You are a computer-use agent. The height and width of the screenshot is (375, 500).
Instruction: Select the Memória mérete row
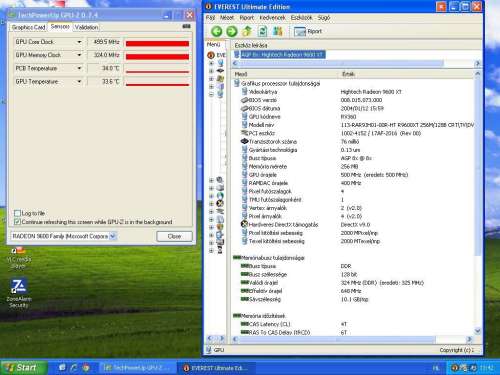click(353, 166)
